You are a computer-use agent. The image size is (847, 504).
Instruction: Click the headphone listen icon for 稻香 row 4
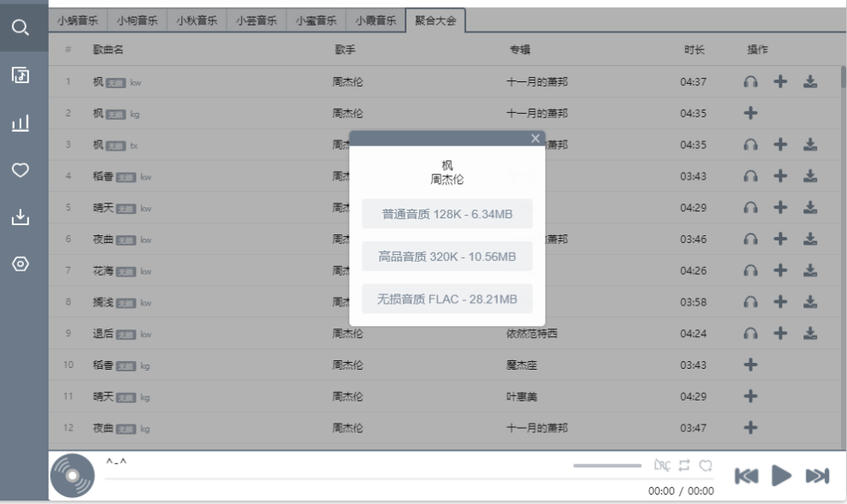tap(750, 176)
